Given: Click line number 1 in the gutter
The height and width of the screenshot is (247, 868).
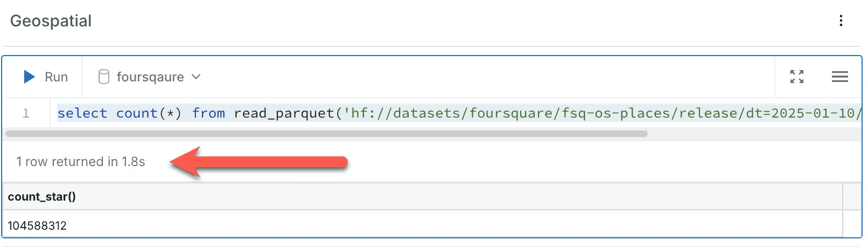Looking at the screenshot, I should coord(26,113).
